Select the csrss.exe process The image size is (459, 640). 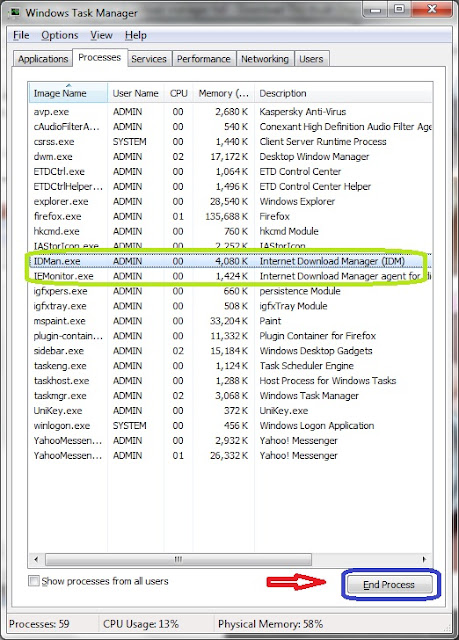tap(231, 142)
